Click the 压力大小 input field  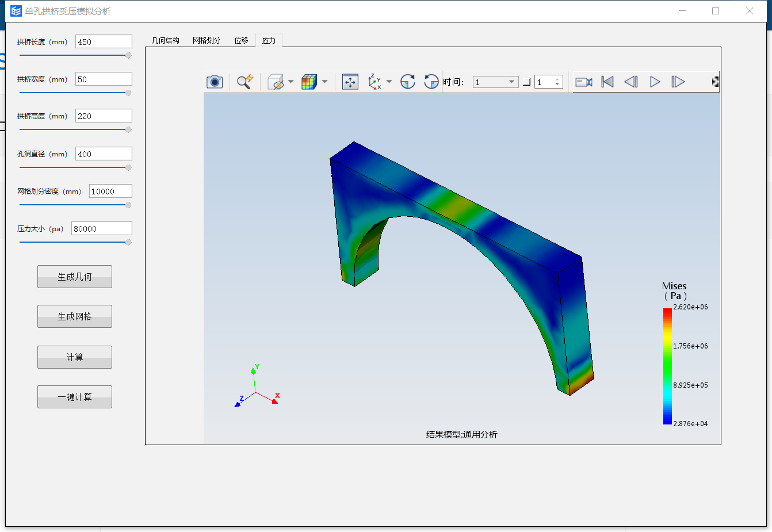[102, 228]
